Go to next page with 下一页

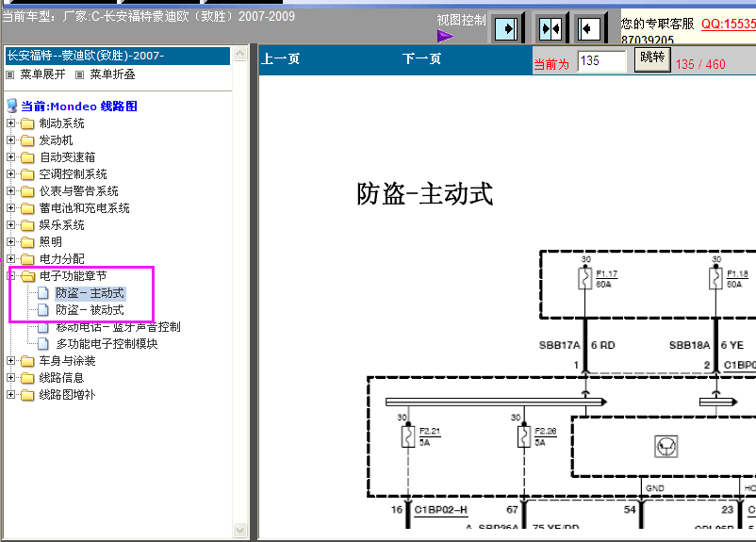click(x=422, y=58)
